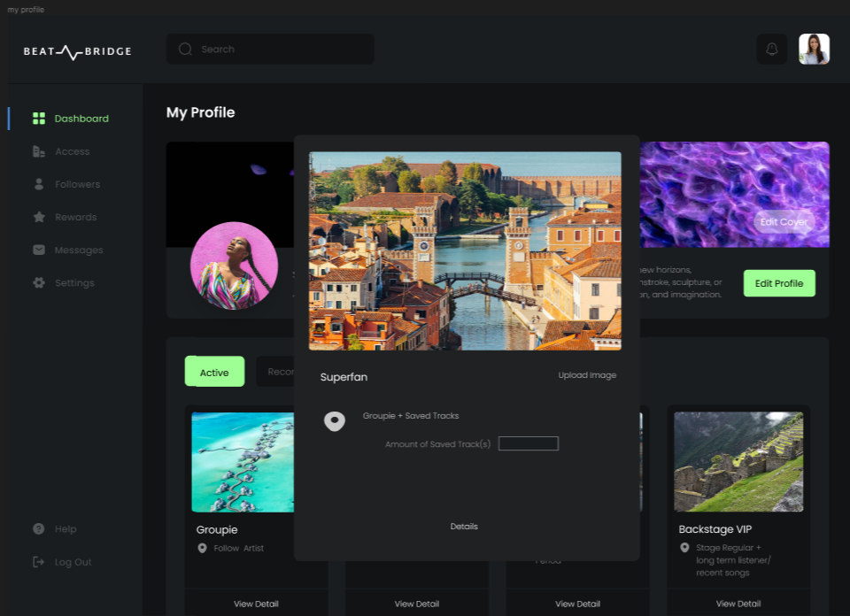The image size is (850, 616).
Task: Open Settings in the sidebar
Action: coord(74,283)
